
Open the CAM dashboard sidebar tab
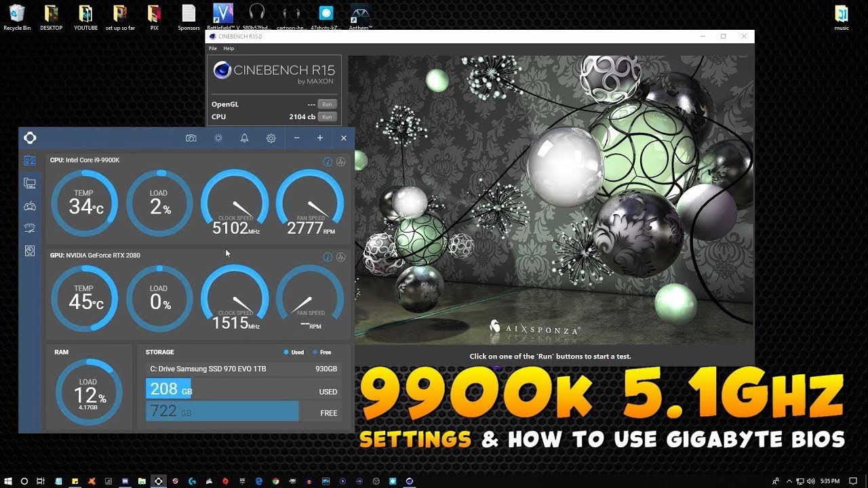pos(29,161)
